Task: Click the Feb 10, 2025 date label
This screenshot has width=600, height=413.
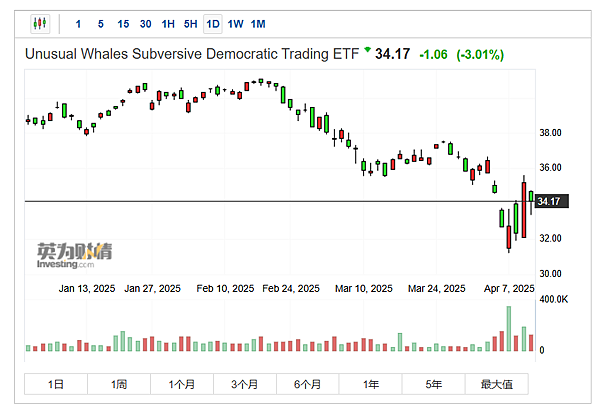Action: coord(225,288)
